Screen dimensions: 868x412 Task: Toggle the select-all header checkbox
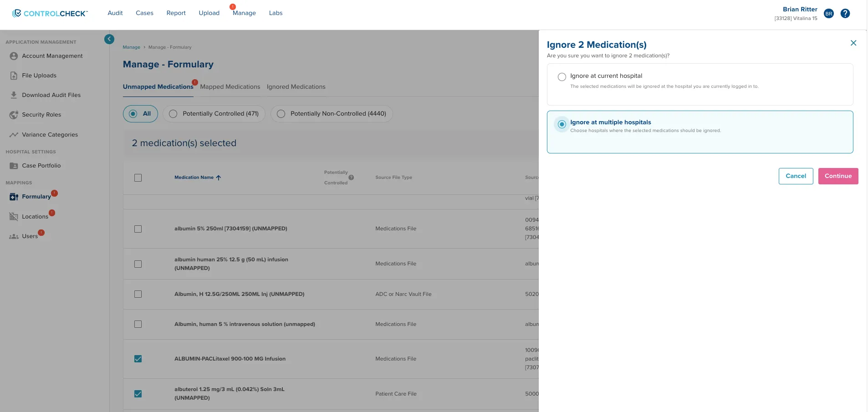[138, 178]
